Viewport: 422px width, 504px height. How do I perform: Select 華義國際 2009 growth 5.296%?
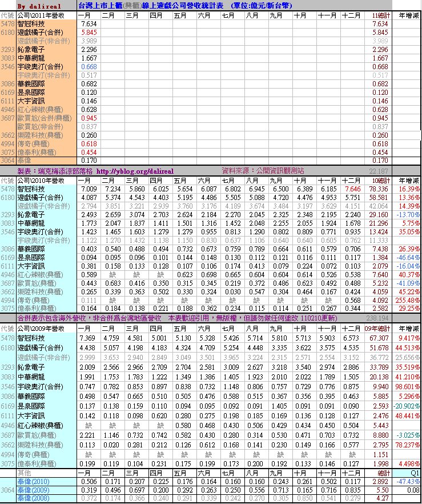pyautogui.click(x=409, y=397)
